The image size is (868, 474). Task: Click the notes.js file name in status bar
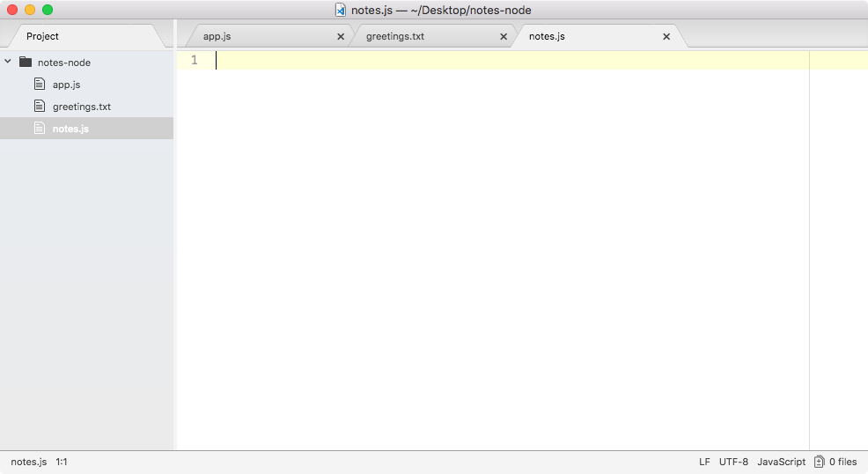point(29,462)
